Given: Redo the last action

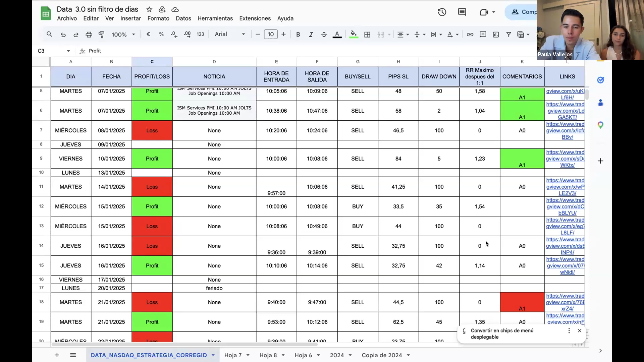Looking at the screenshot, I should 76,35.
